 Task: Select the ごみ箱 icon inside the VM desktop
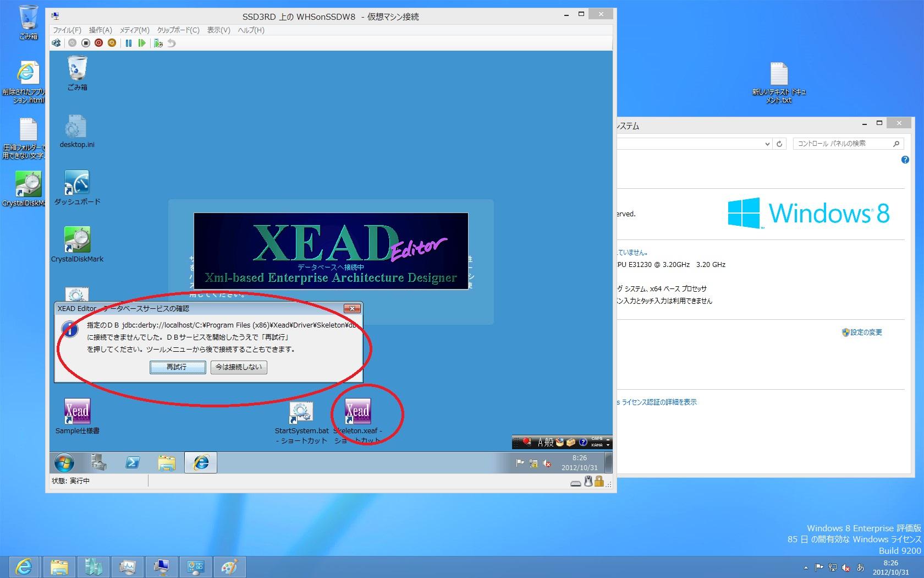point(77,73)
